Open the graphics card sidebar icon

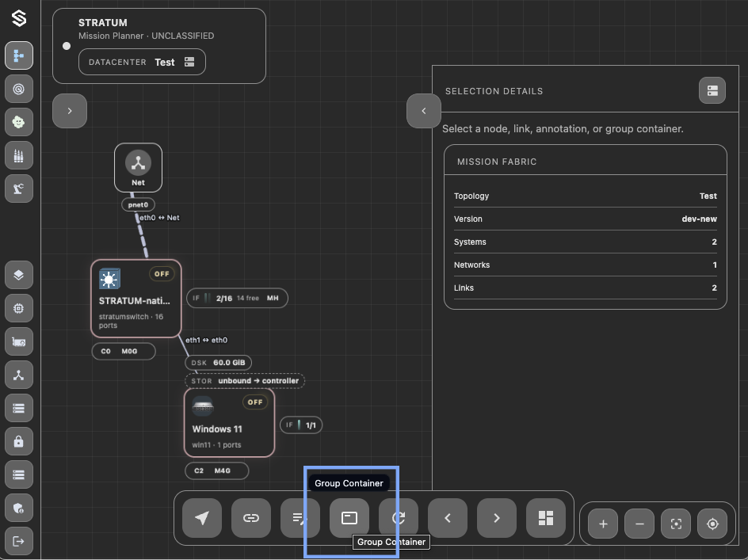pos(18,341)
